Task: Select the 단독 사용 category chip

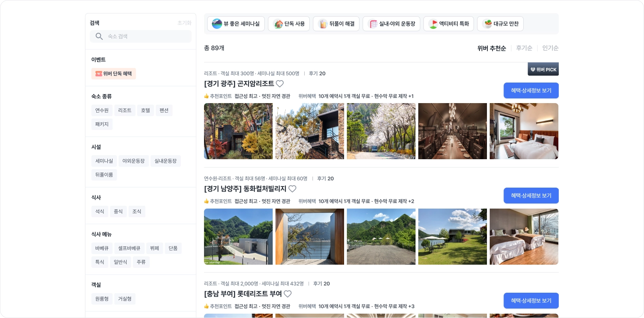Action: [289, 24]
